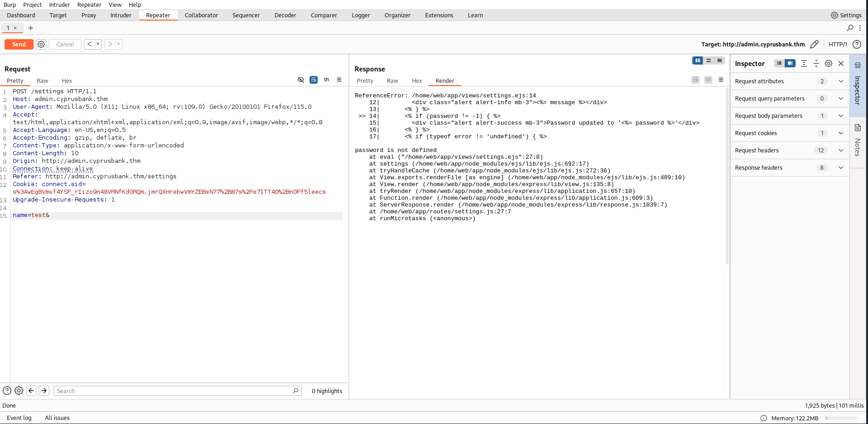Open Repeater tab options kebab menu

tap(860, 28)
